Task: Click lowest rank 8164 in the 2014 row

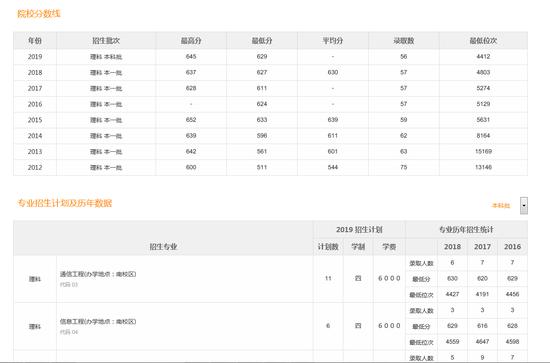Action: (483, 135)
